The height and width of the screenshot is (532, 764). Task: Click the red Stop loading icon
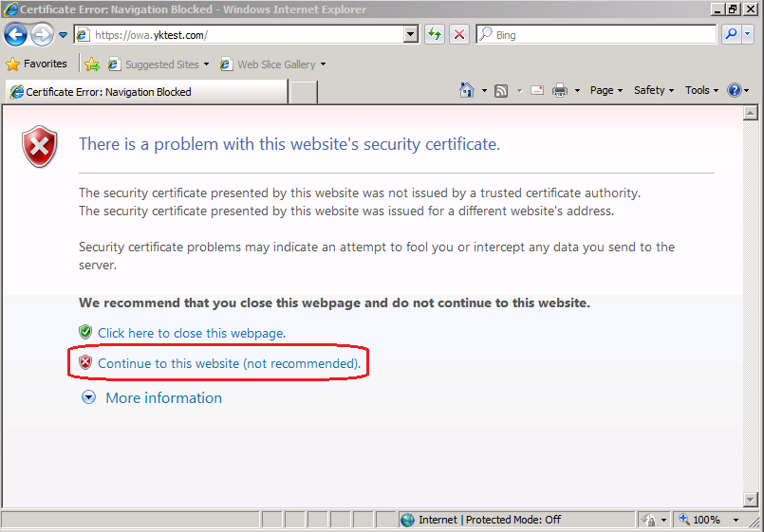click(x=459, y=35)
